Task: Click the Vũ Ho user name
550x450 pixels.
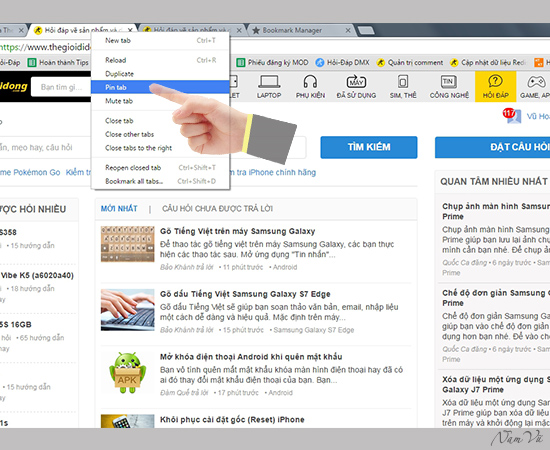Action: coord(538,116)
